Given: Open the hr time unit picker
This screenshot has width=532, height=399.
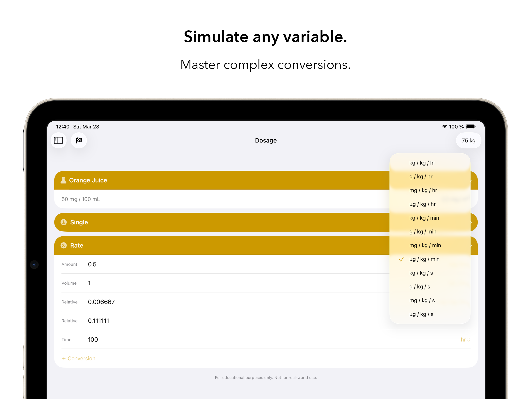Looking at the screenshot, I should (x=465, y=340).
